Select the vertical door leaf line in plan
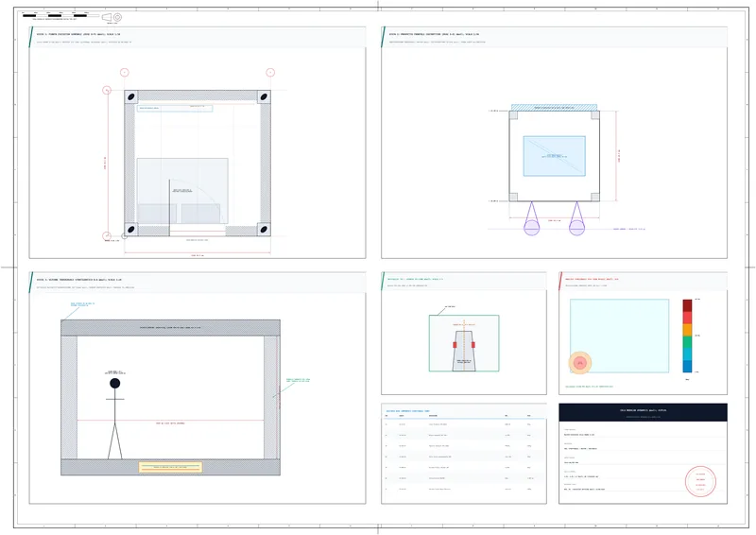 coord(169,208)
